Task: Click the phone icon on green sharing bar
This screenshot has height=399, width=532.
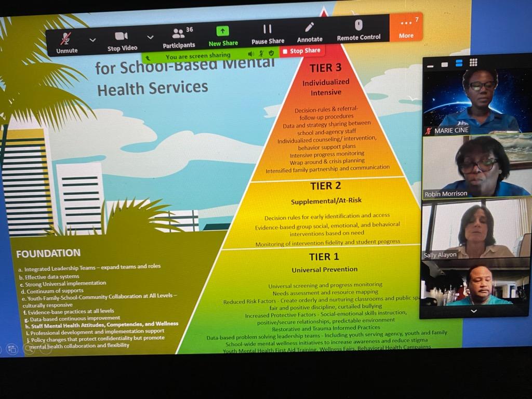Action: (148, 59)
